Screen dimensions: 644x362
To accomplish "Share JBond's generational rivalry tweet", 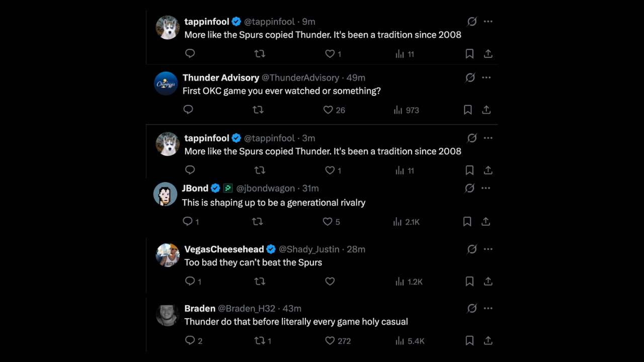I will [486, 221].
